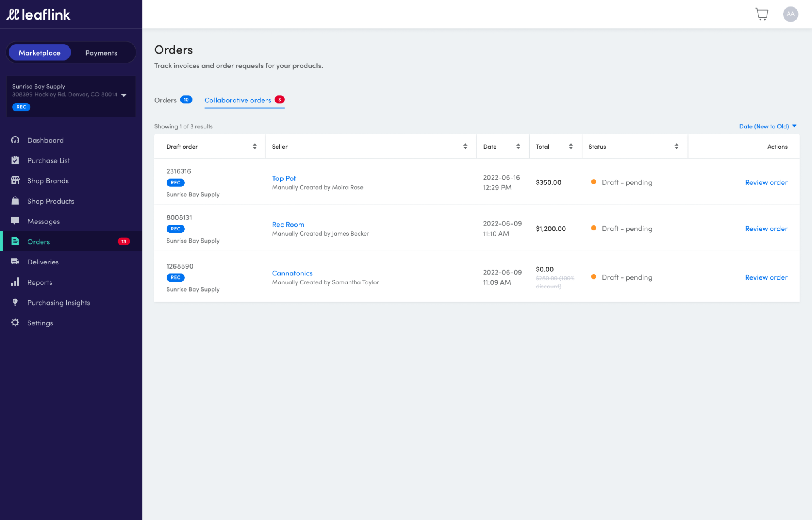Open the Cannatonics seller link
Viewport: 812px width, 520px height.
(292, 273)
